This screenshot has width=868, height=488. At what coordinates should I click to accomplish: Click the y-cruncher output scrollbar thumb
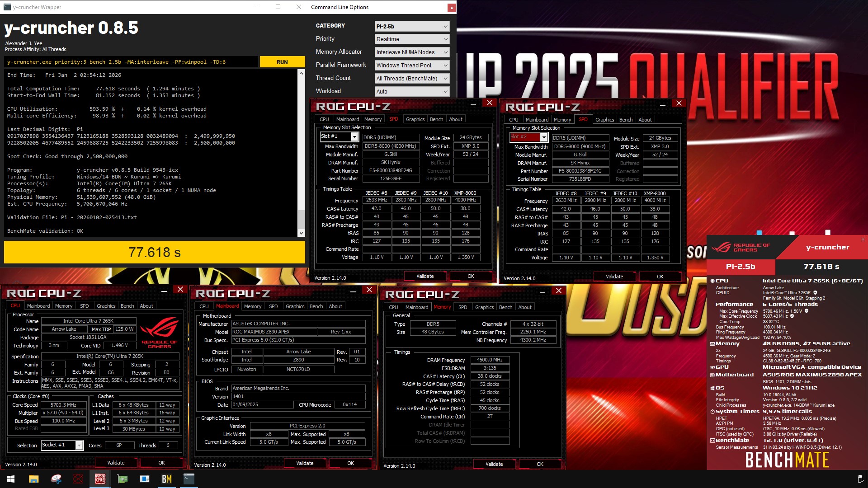click(301, 219)
